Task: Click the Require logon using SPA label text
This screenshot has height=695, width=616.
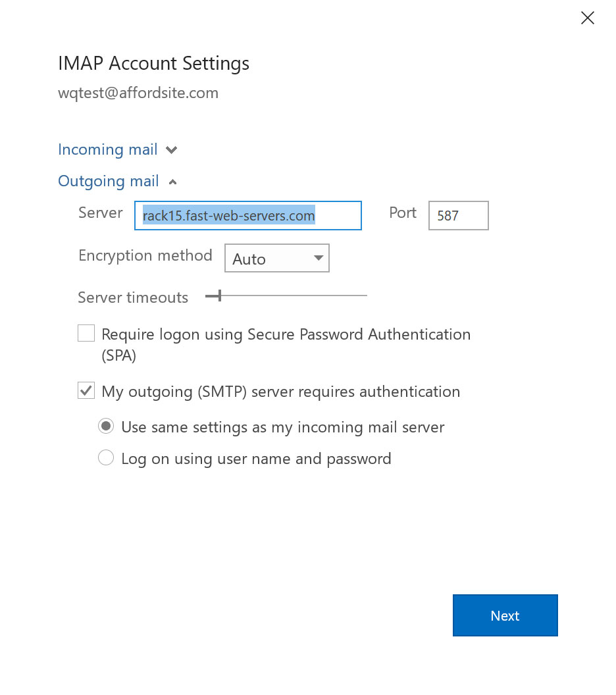Action: (x=286, y=345)
